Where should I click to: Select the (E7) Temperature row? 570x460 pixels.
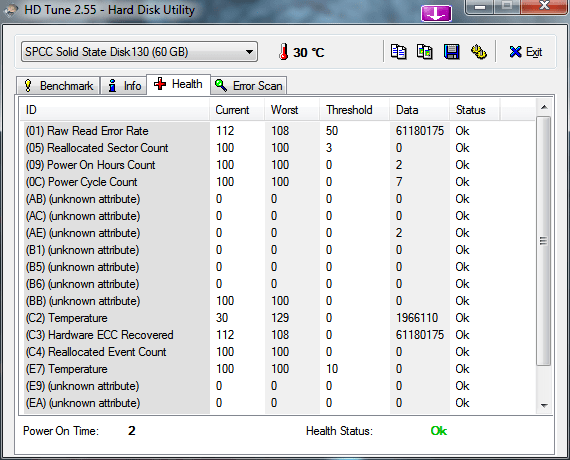tap(279, 369)
